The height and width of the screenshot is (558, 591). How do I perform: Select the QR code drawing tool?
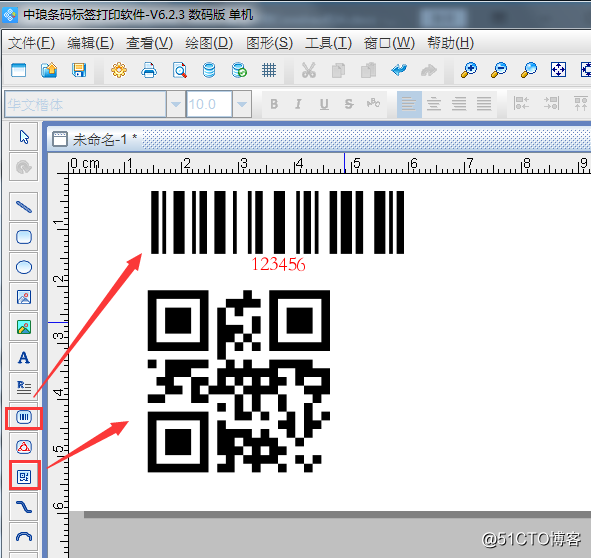pos(24,477)
